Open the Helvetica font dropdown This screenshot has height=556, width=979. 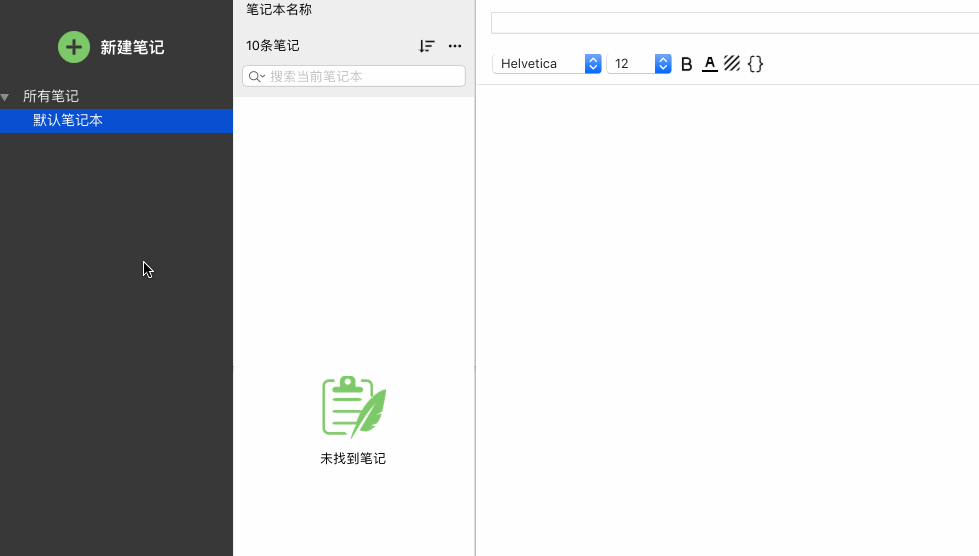tap(547, 64)
